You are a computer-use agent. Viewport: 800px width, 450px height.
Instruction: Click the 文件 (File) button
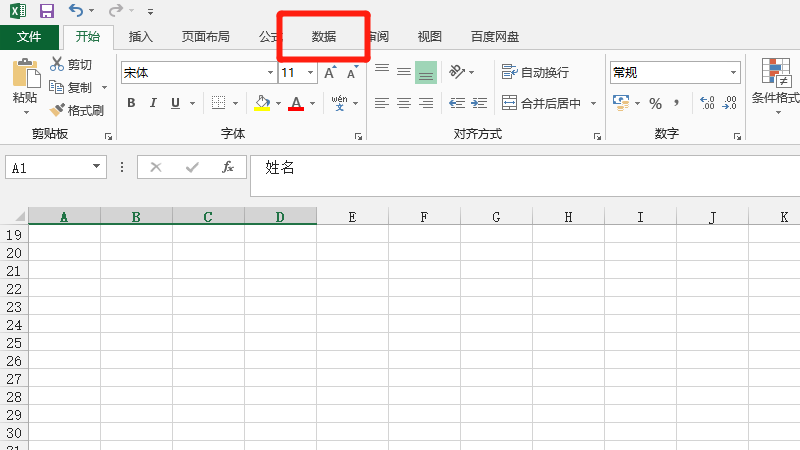(x=29, y=37)
